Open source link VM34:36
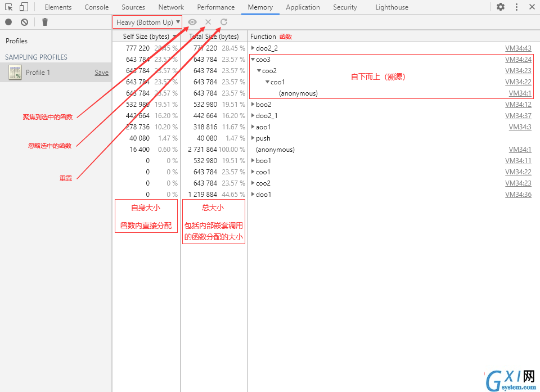Screen dimensions: 540x392 click(518, 195)
